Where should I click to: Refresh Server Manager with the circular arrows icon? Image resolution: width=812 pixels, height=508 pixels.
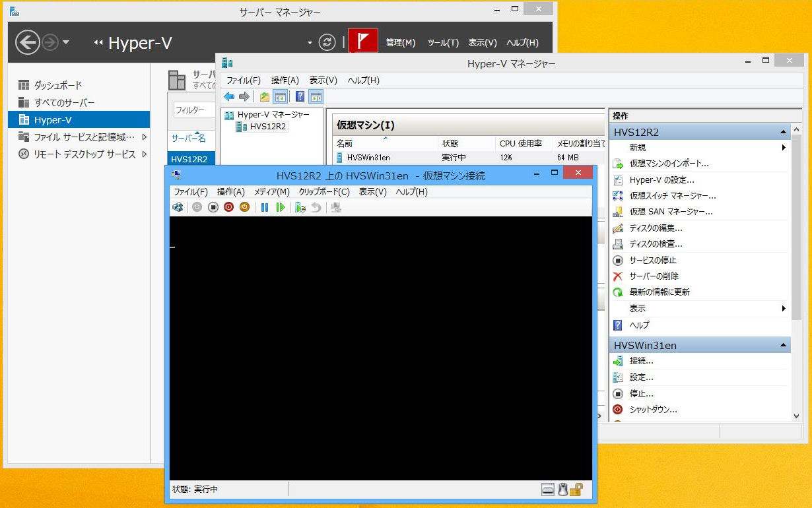[327, 42]
